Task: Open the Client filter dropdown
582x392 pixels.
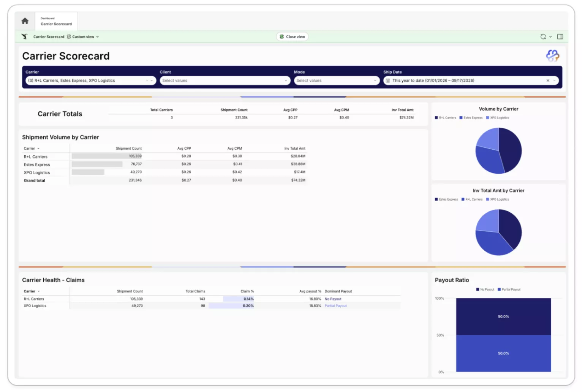Action: 225,81
